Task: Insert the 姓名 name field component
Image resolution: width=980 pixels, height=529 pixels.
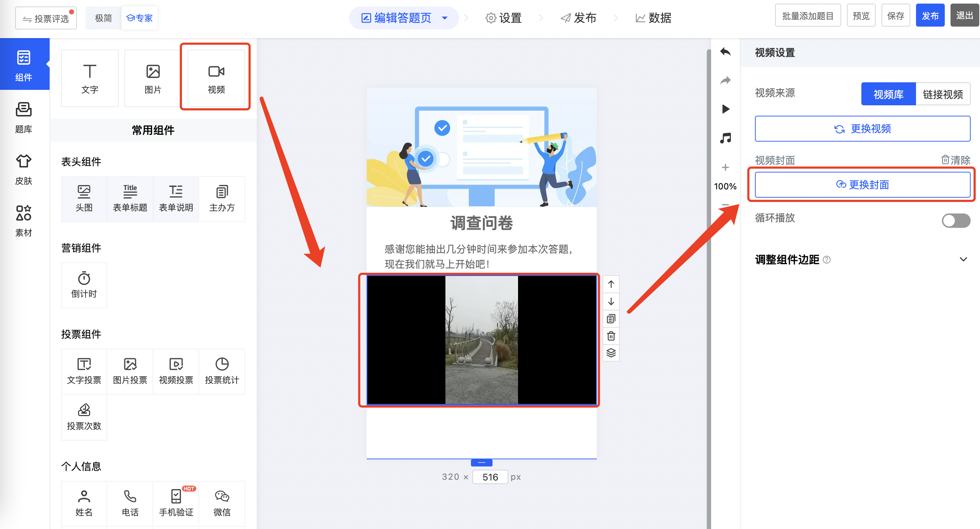Action: (x=84, y=504)
